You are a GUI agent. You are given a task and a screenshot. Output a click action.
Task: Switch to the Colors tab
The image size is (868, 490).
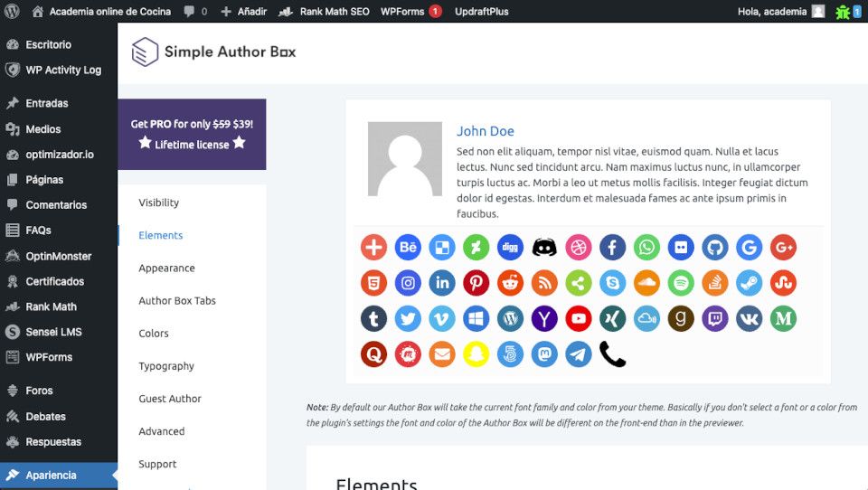click(154, 334)
